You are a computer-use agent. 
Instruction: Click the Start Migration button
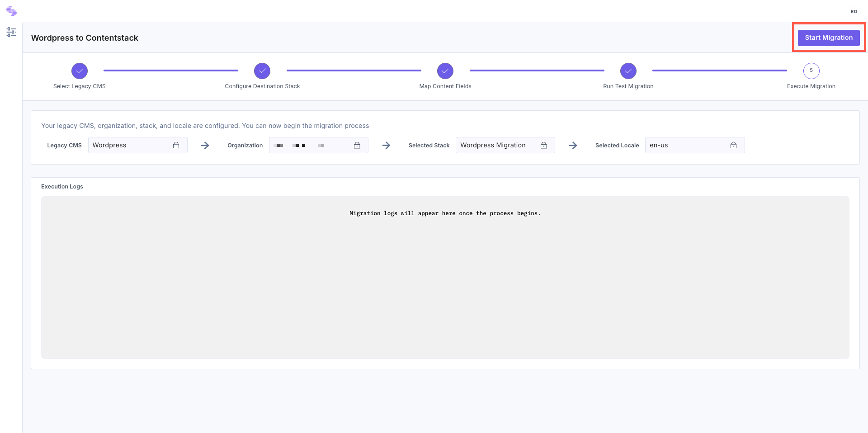[x=829, y=38]
